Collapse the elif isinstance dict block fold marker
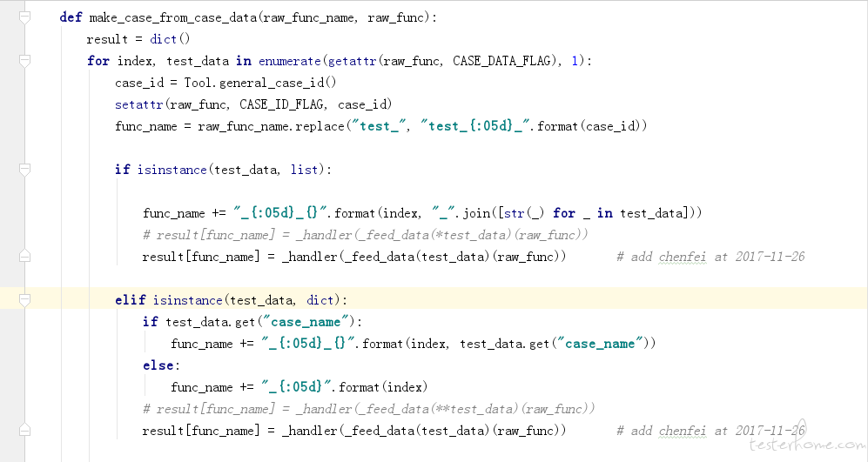Screen dimensions: 868x462 pyautogui.click(x=24, y=300)
